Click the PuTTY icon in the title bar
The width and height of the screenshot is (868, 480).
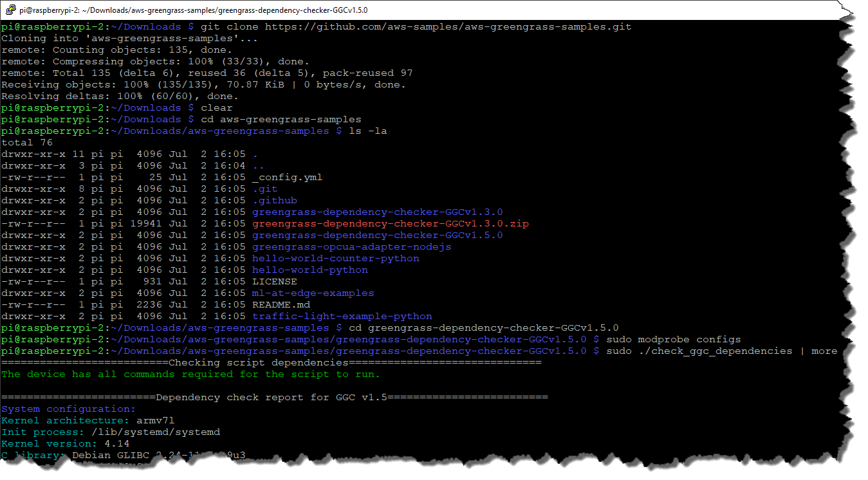click(x=10, y=10)
